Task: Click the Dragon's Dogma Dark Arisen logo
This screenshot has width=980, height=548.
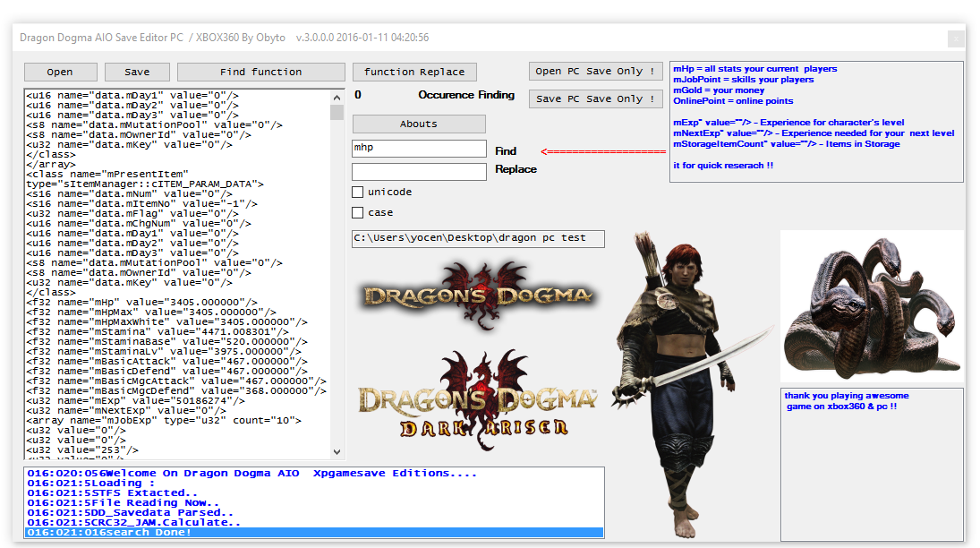Action: pos(477,398)
